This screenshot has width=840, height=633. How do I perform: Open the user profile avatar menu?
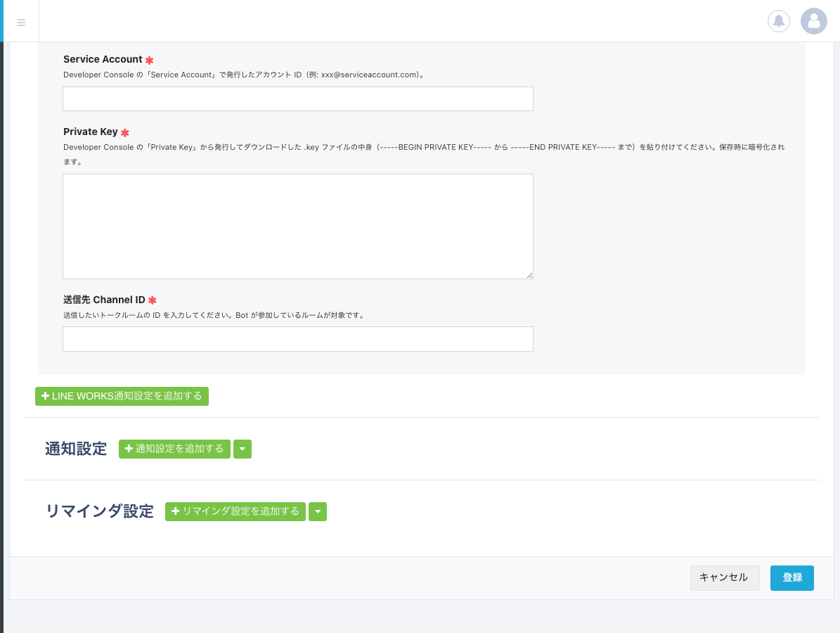click(813, 21)
